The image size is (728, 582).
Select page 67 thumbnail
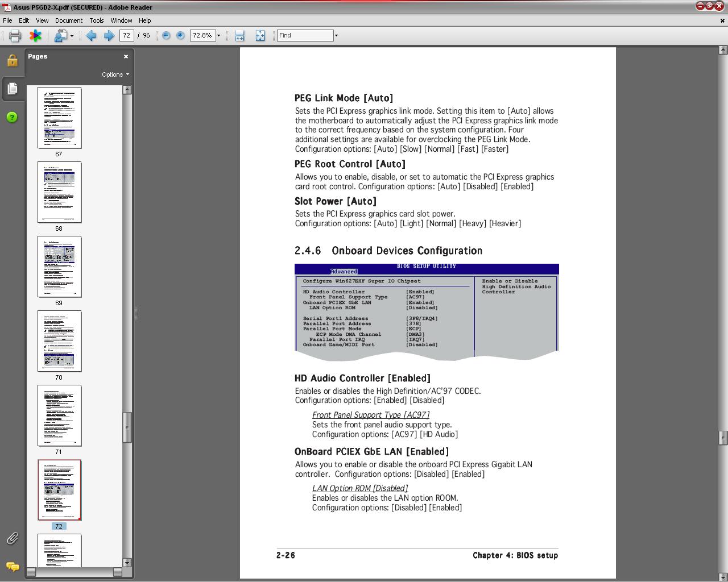pos(59,118)
